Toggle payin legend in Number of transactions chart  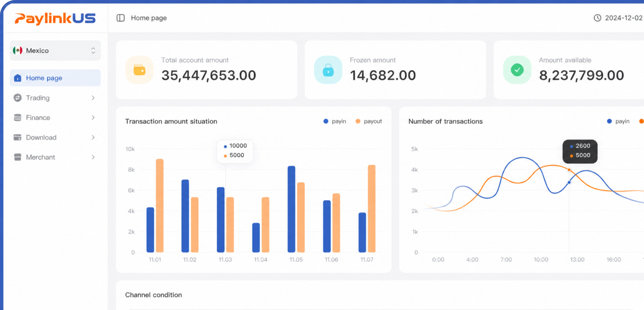pyautogui.click(x=618, y=121)
